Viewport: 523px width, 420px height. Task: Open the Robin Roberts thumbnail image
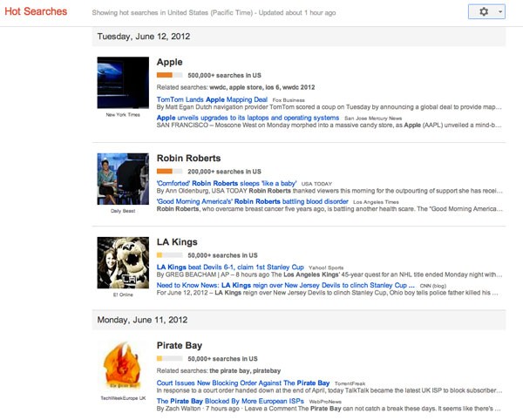click(x=123, y=179)
